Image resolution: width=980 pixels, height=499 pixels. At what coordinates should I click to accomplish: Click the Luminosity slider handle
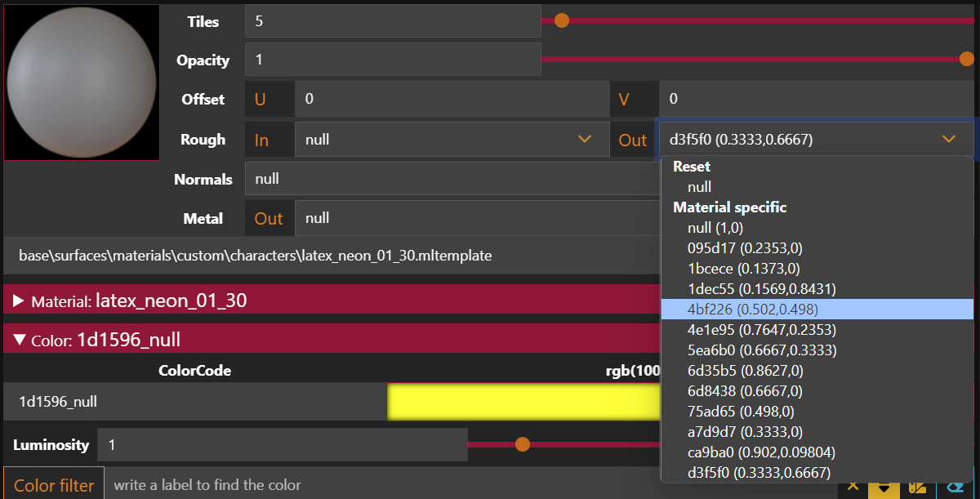523,444
